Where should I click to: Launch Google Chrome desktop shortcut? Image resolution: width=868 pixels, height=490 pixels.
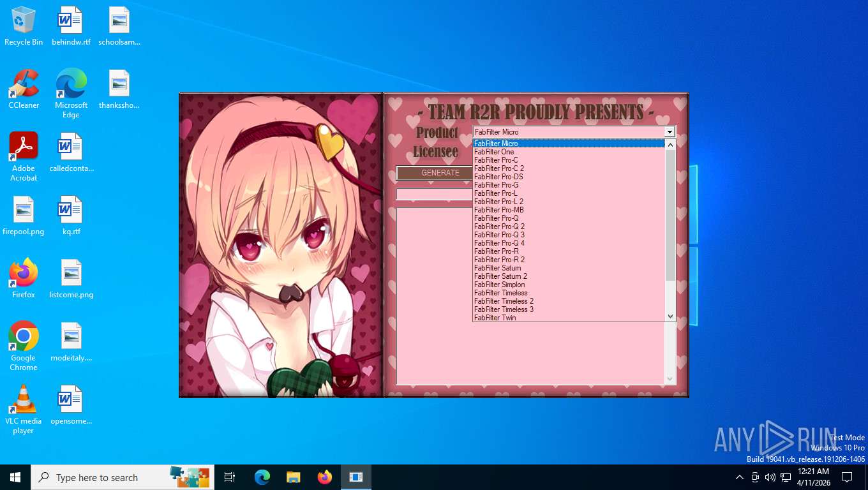coord(24,346)
